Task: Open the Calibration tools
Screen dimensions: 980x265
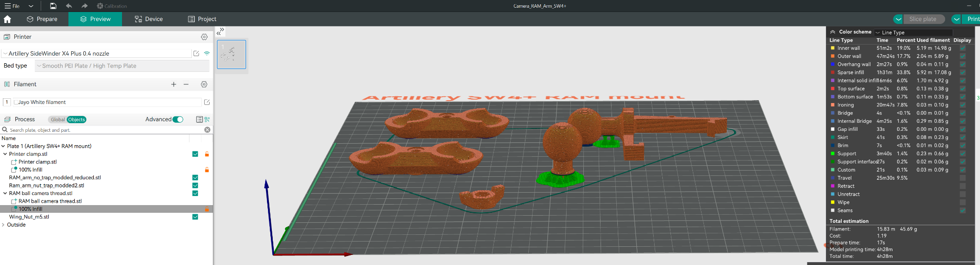Action: (112, 6)
